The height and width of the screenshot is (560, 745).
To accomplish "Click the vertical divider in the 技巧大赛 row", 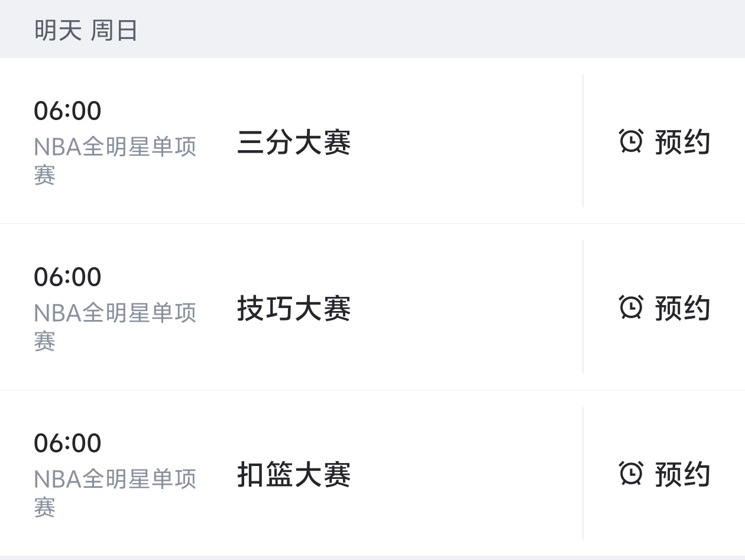I will [583, 307].
